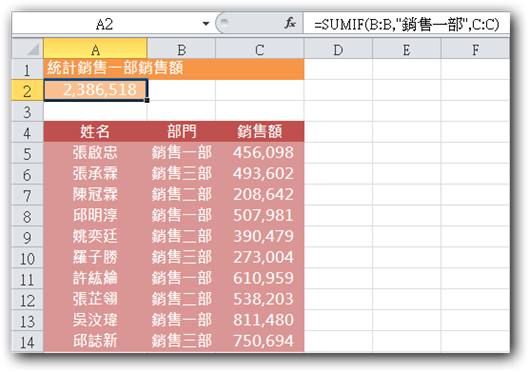Select row 2 header
The height and width of the screenshot is (372, 529).
click(28, 90)
